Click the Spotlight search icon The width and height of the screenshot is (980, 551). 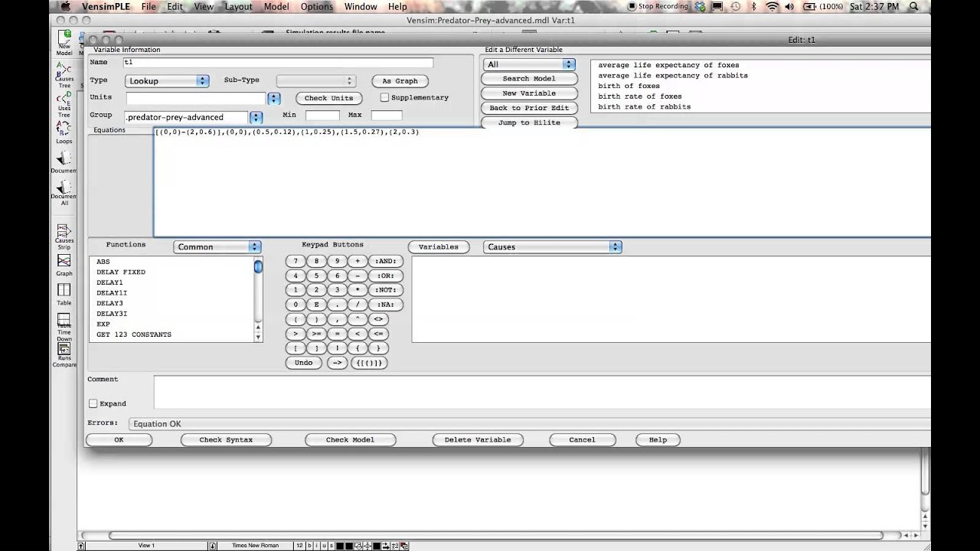point(914,7)
